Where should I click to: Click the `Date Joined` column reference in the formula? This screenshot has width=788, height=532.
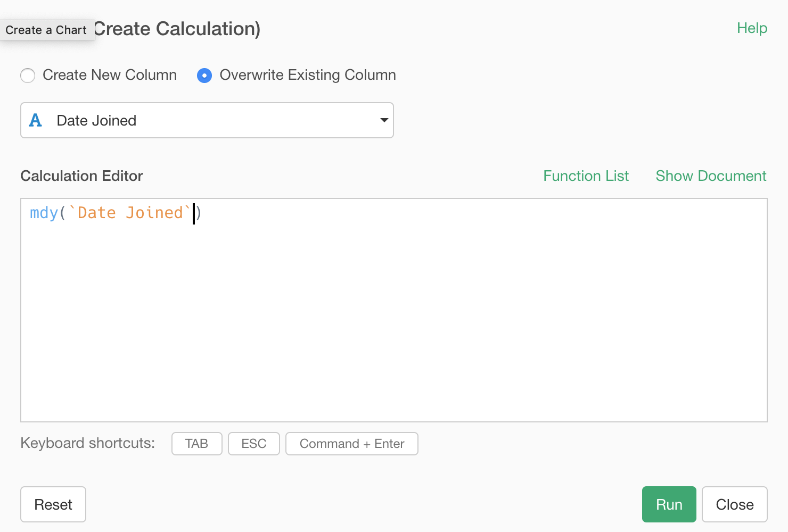130,213
